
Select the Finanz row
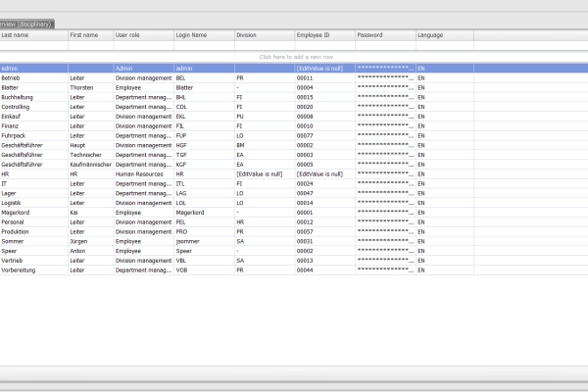[x=294, y=126]
